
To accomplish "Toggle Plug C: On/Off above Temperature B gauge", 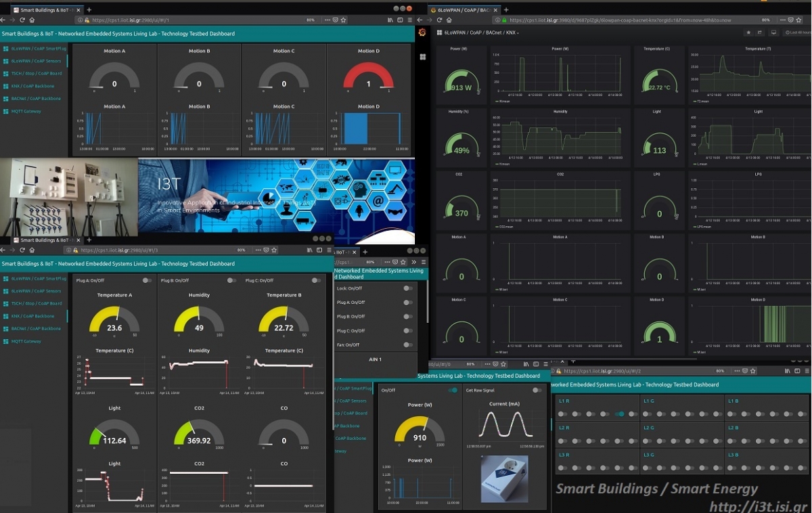I will [316, 280].
